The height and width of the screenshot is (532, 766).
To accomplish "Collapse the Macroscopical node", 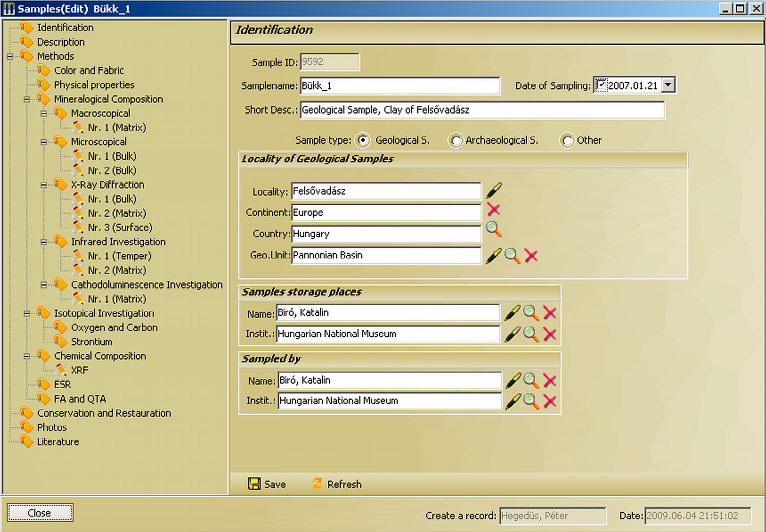I will click(44, 113).
